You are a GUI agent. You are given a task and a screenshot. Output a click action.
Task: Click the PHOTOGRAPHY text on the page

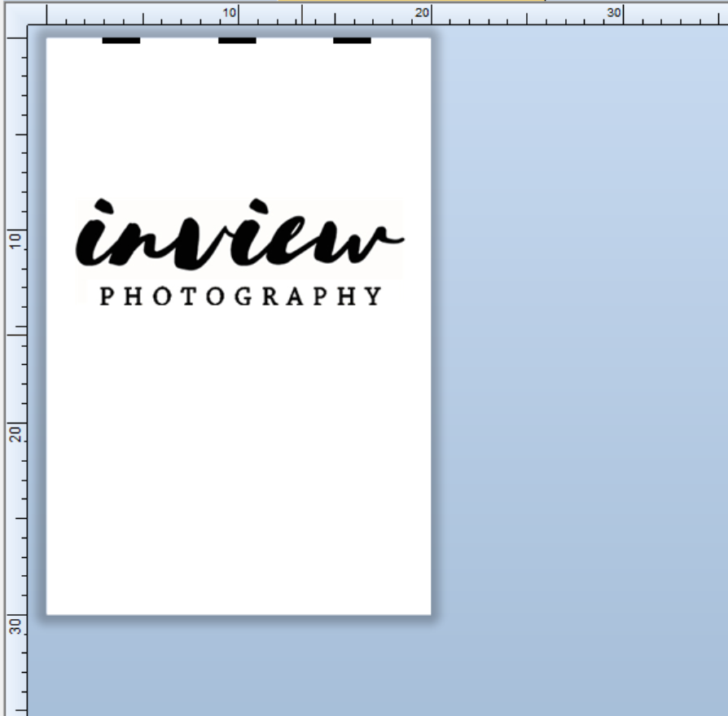pyautogui.click(x=240, y=297)
